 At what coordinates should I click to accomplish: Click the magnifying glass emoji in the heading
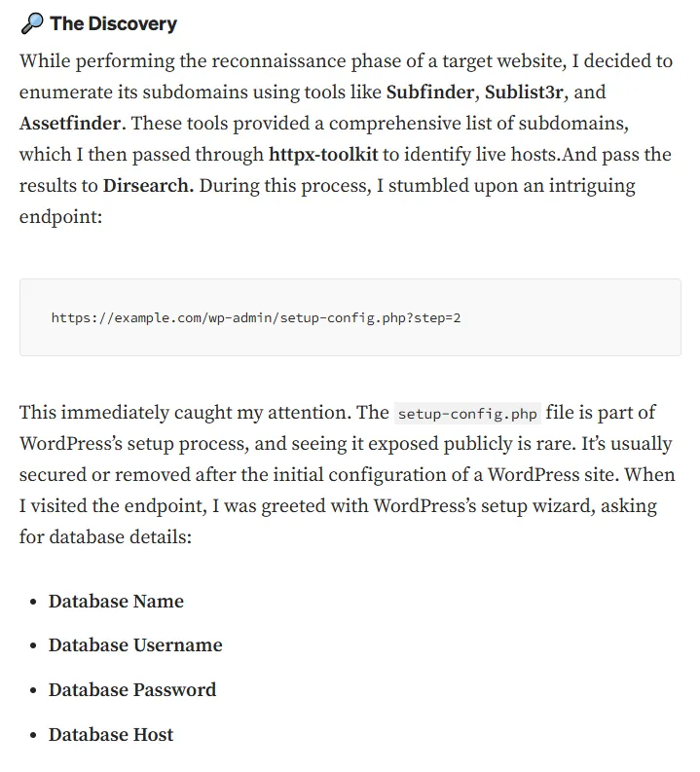pyautogui.click(x=31, y=23)
